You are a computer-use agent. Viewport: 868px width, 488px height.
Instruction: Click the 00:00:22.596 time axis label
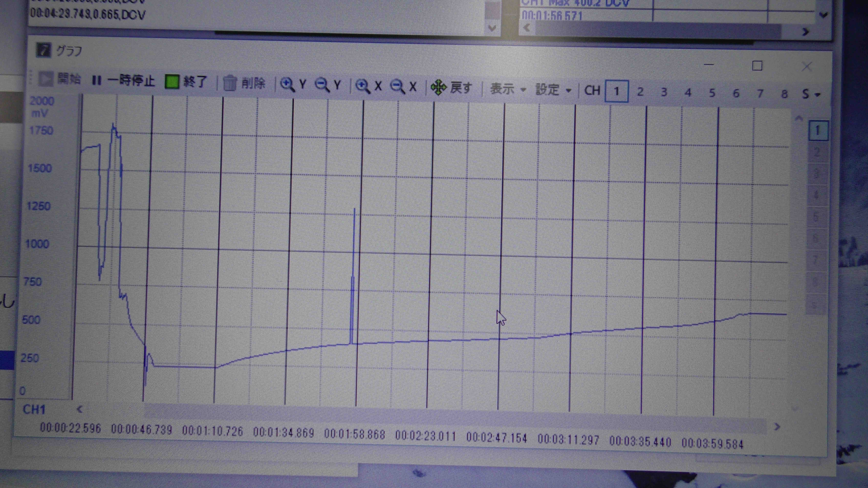pos(70,428)
